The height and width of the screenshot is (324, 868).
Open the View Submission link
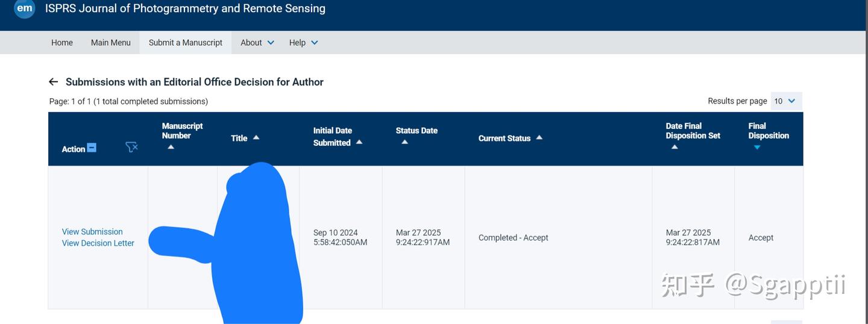[x=92, y=232]
